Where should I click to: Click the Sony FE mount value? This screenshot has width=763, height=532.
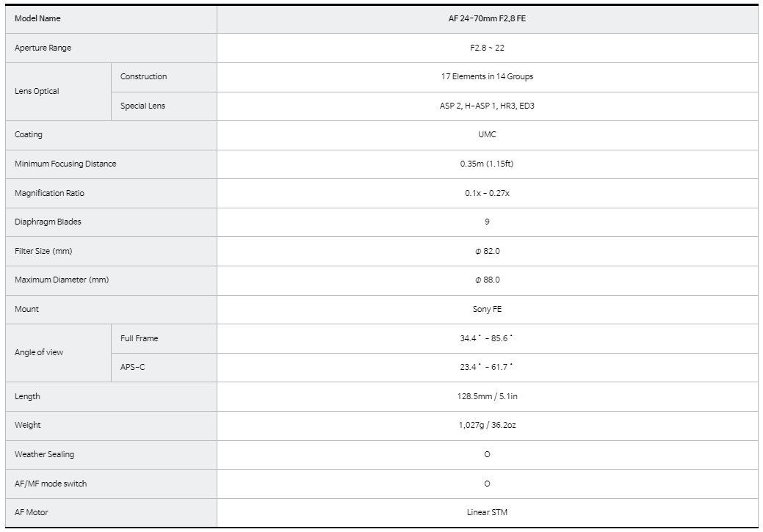tap(487, 309)
